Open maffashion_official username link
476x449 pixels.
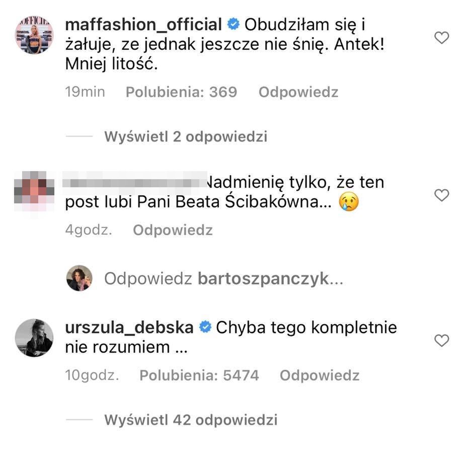[144, 24]
